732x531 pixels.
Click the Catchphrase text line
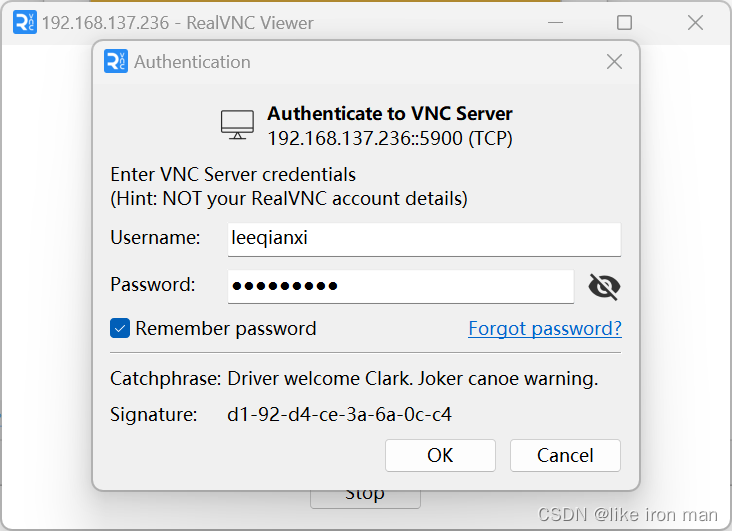[x=354, y=379]
